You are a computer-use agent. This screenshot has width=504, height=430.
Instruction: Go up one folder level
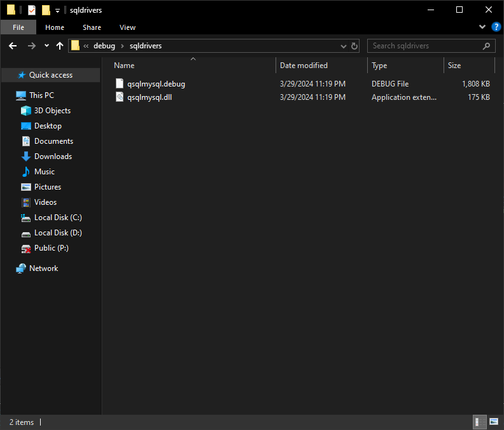60,46
